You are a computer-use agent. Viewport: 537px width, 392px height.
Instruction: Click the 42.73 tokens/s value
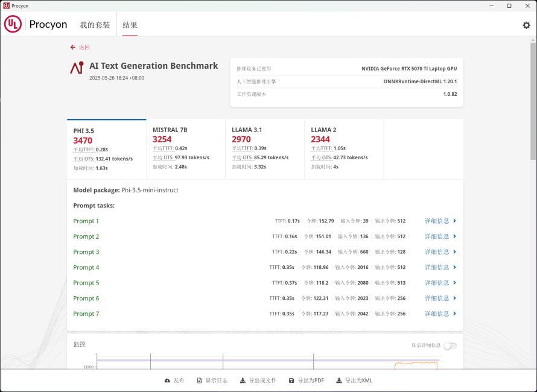[x=351, y=157]
